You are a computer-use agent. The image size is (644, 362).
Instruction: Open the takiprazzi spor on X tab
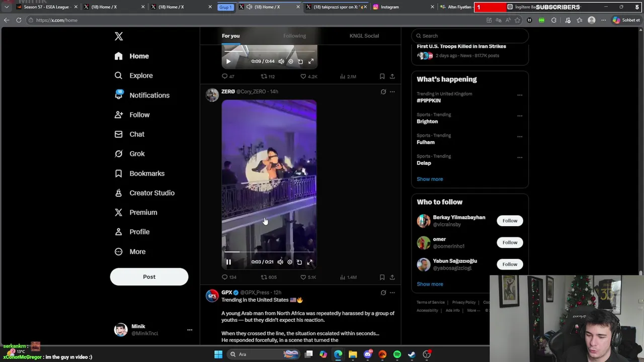(x=336, y=7)
